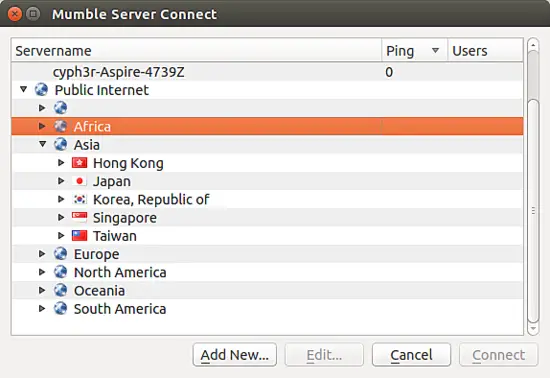Click the Public Internet globe icon
The image size is (550, 378).
41,90
